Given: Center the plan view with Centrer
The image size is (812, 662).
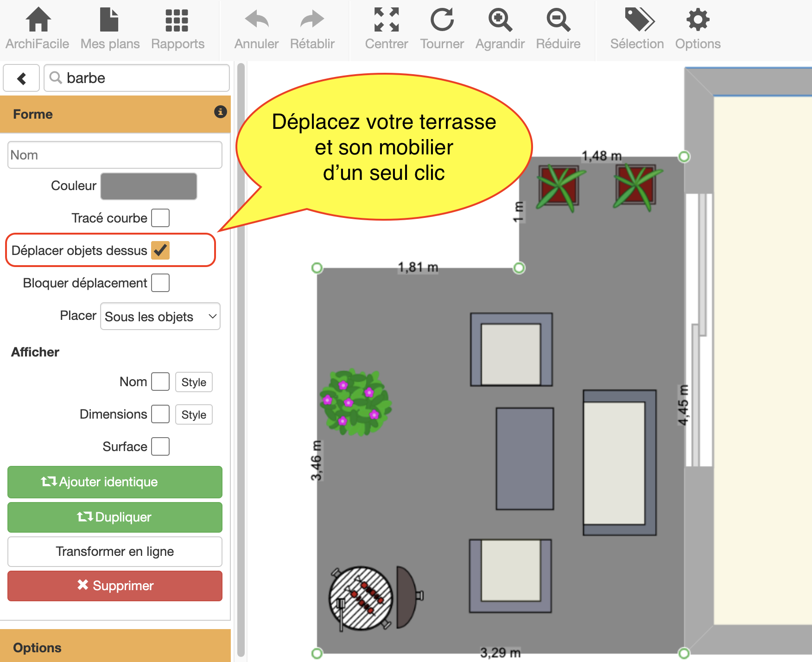Looking at the screenshot, I should point(386,20).
